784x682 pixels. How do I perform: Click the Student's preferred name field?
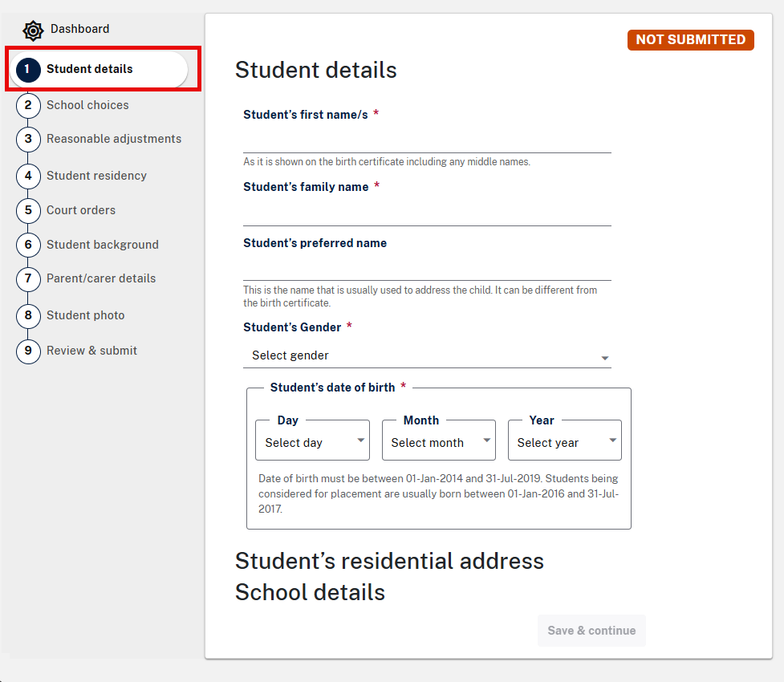pos(427,267)
